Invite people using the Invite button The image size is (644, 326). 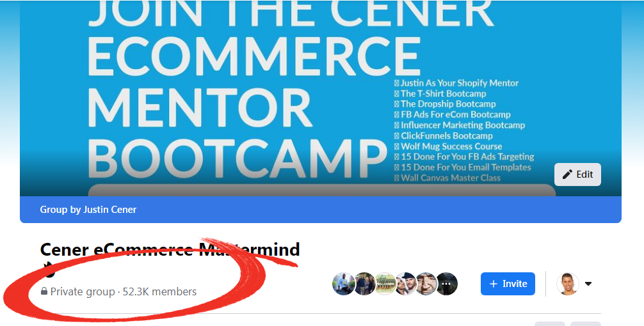tap(508, 284)
